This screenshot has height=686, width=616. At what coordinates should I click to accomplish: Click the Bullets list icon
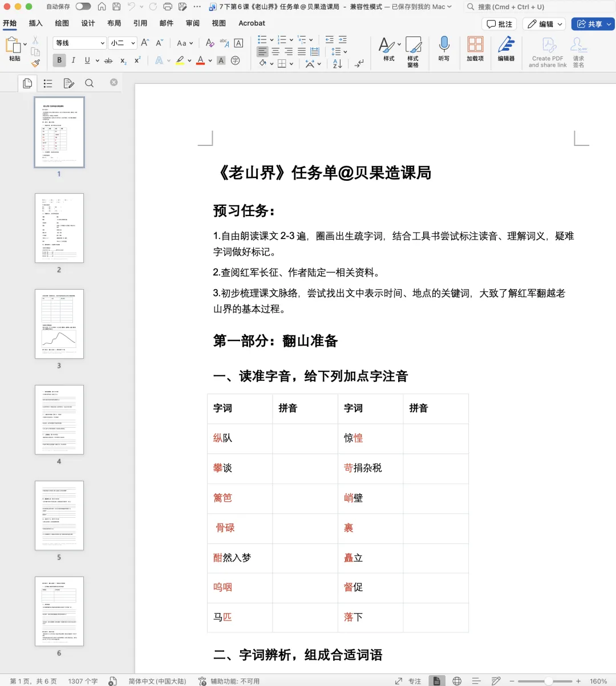click(262, 39)
